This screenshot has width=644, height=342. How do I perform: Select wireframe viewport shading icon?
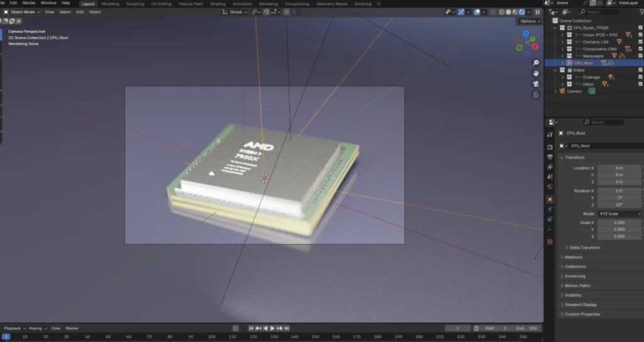point(501,12)
